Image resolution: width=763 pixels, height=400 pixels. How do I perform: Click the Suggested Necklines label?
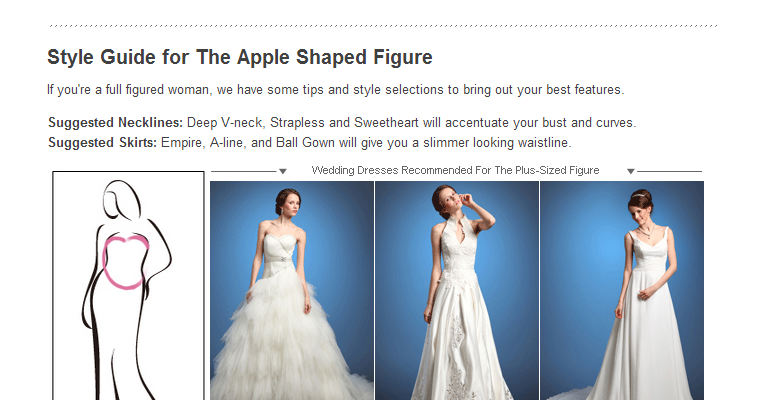pyautogui.click(x=115, y=122)
